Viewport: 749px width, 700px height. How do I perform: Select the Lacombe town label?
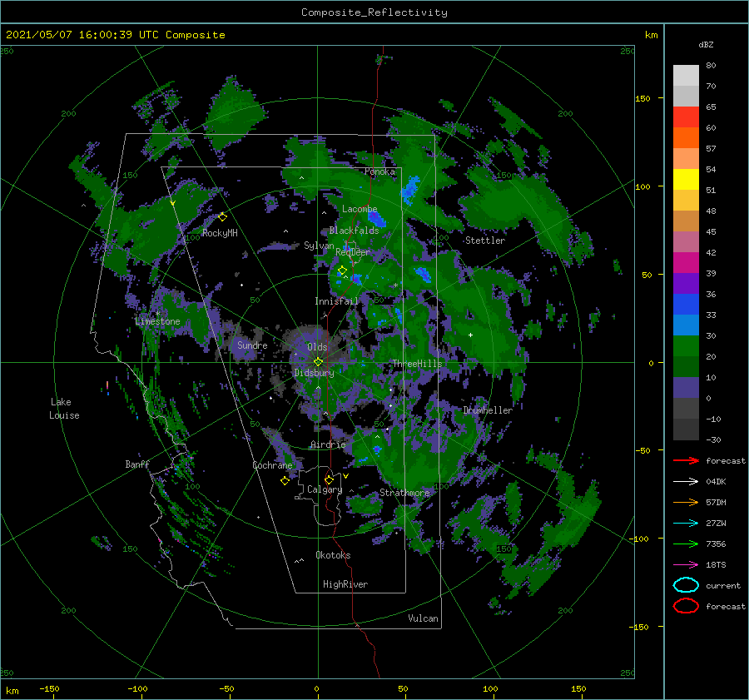[x=360, y=209]
